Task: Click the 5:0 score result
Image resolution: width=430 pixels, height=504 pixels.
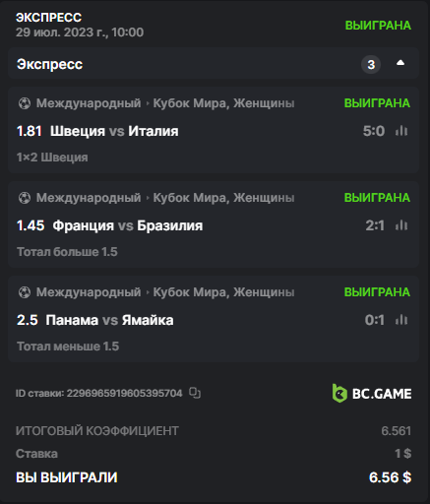Action: 374,131
